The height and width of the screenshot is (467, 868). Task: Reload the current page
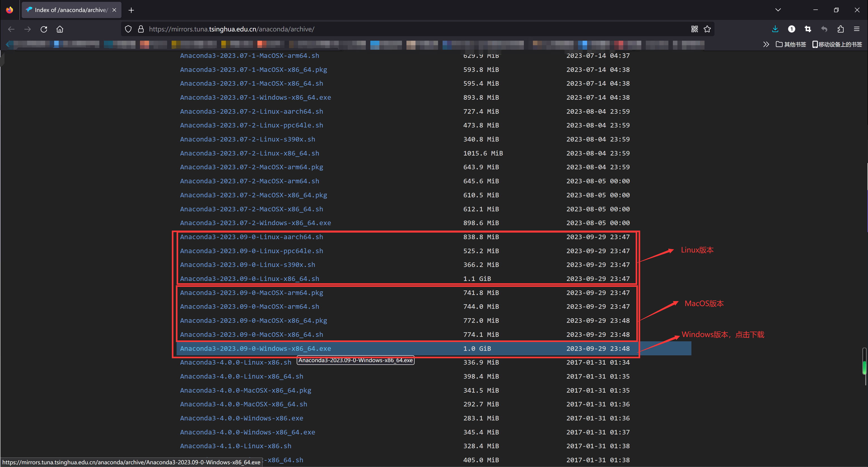coord(44,29)
